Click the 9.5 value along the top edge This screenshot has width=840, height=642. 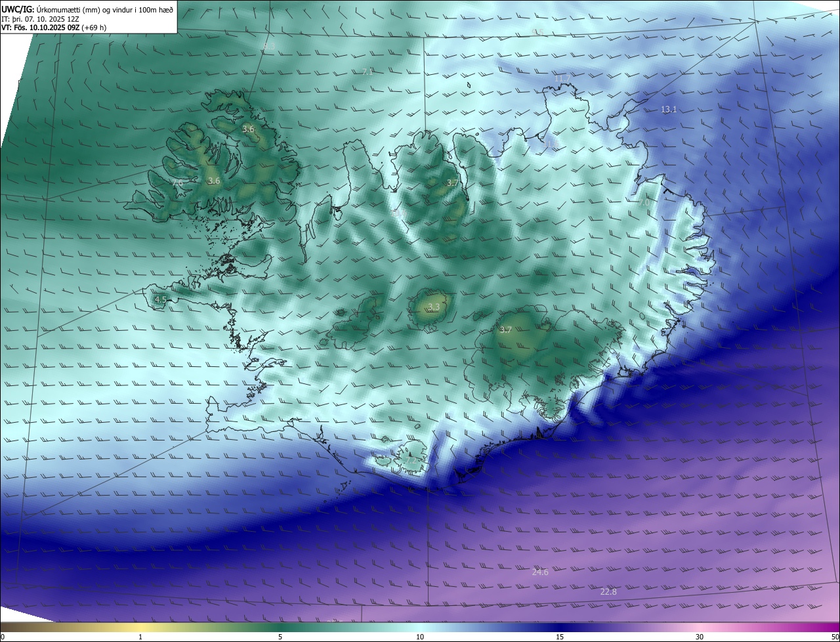pyautogui.click(x=538, y=32)
